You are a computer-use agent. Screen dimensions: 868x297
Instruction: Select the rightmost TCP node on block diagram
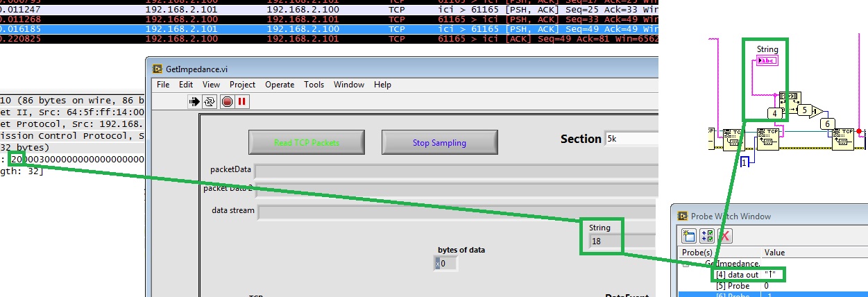[843, 139]
